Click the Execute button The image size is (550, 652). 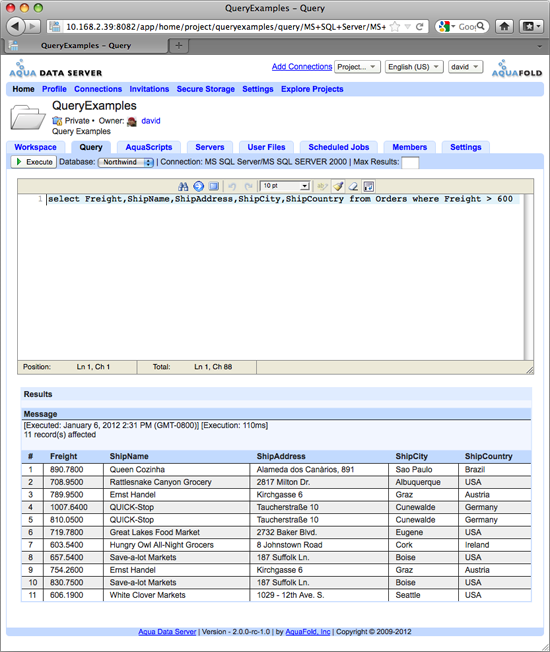34,162
